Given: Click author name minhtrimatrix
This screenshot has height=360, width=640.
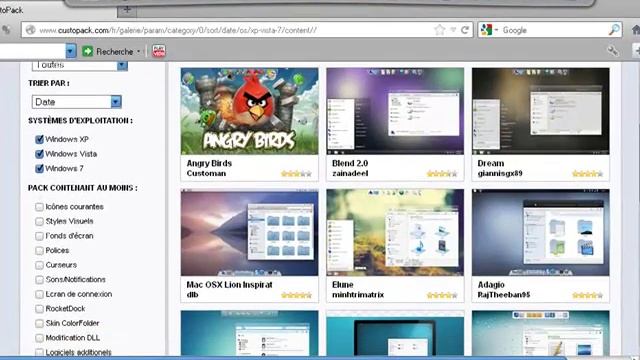Looking at the screenshot, I should (x=358, y=295).
